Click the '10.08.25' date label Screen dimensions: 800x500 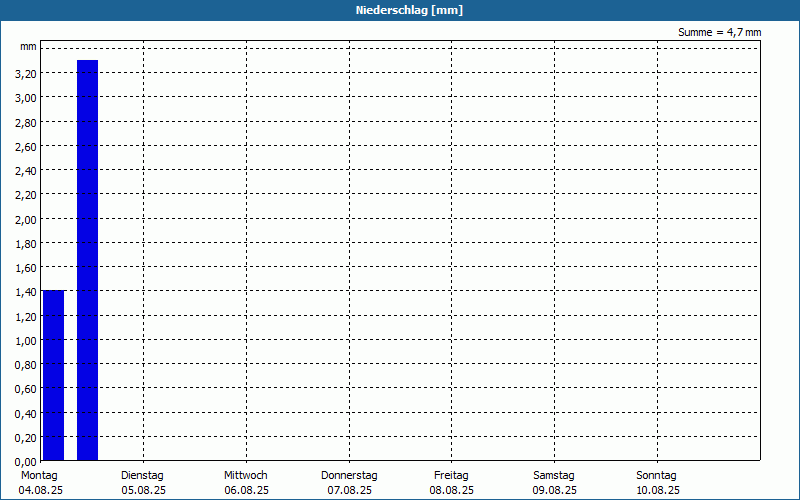coord(658,491)
